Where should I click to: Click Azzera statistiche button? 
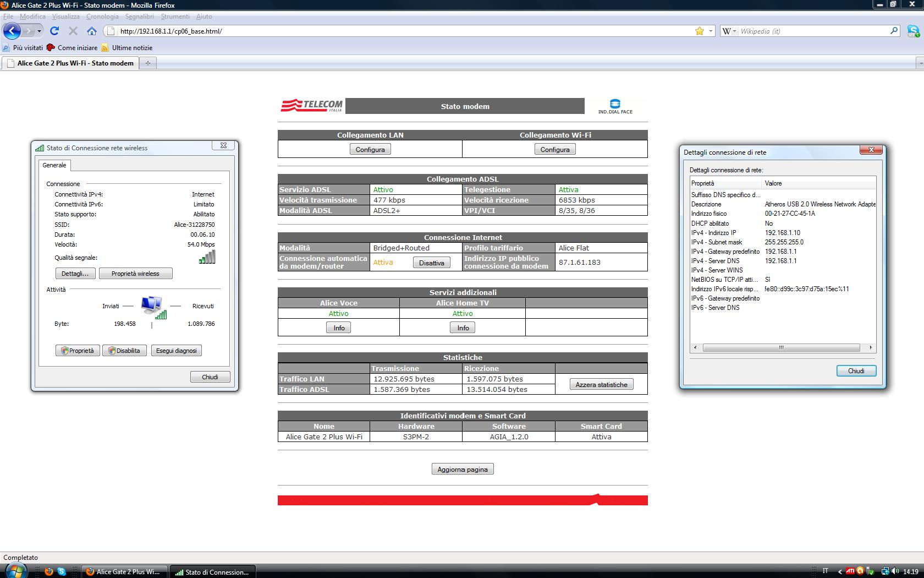tap(601, 384)
